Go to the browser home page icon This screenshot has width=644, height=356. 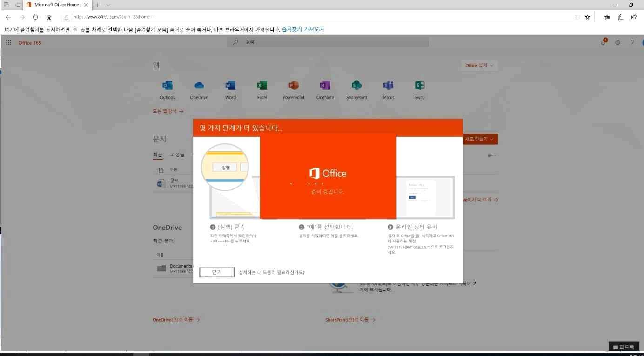click(49, 17)
